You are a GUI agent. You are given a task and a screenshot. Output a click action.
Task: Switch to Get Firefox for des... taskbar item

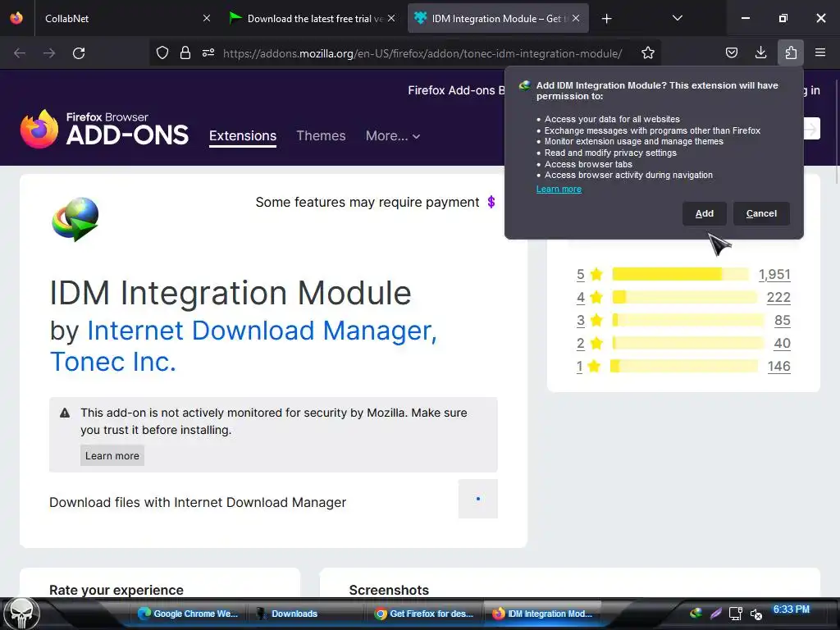[424, 614]
